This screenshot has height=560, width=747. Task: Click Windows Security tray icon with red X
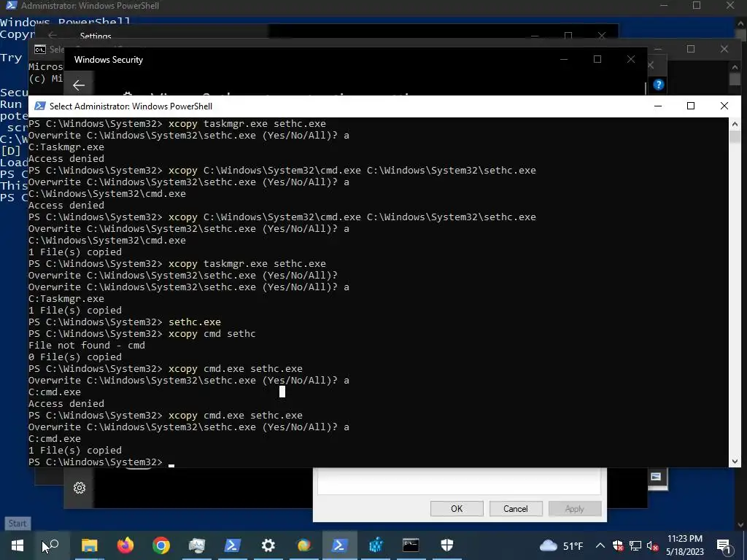tap(618, 545)
